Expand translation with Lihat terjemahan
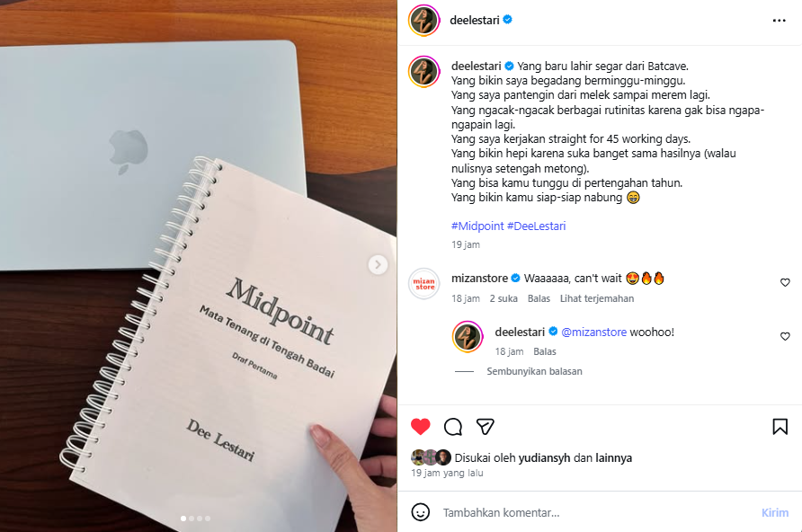The height and width of the screenshot is (532, 802). tap(597, 298)
